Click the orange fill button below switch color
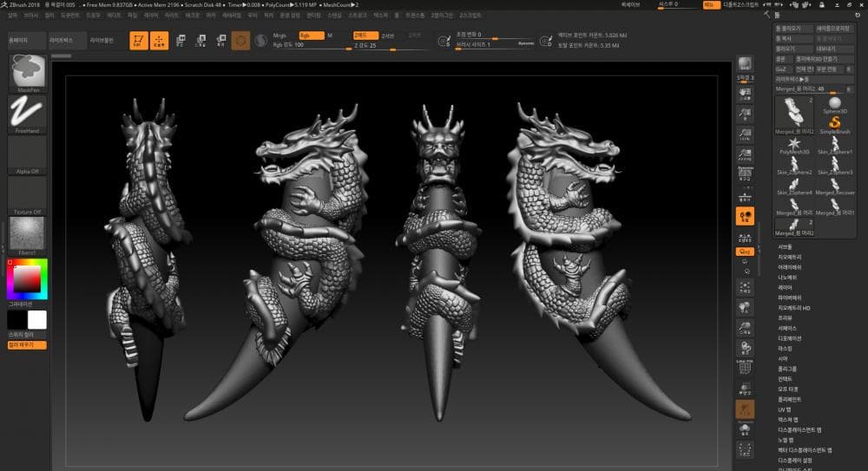 27,345
